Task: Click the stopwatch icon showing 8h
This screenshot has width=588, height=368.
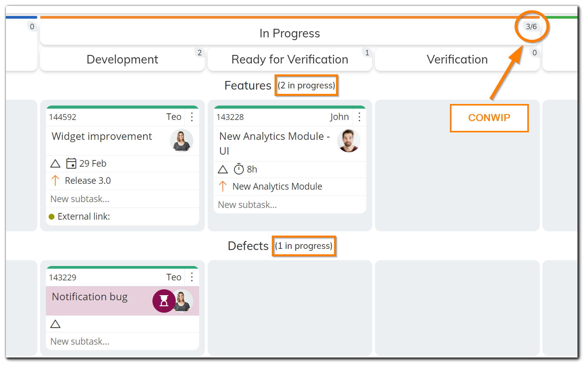Action: click(x=239, y=169)
